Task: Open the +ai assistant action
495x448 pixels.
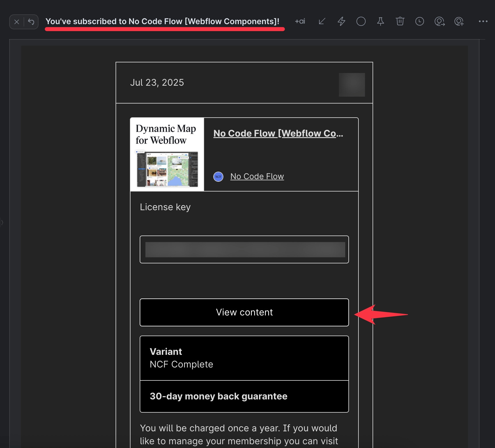Action: click(300, 21)
